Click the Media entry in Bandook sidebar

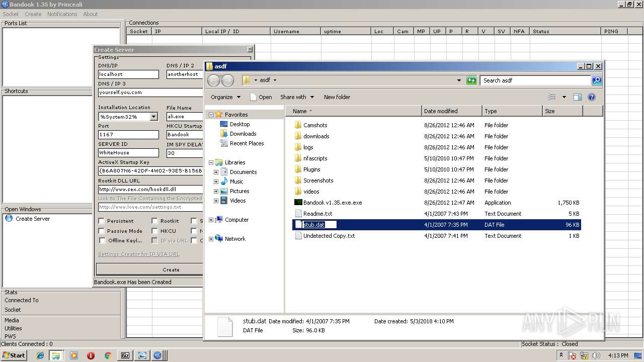pyautogui.click(x=12, y=320)
